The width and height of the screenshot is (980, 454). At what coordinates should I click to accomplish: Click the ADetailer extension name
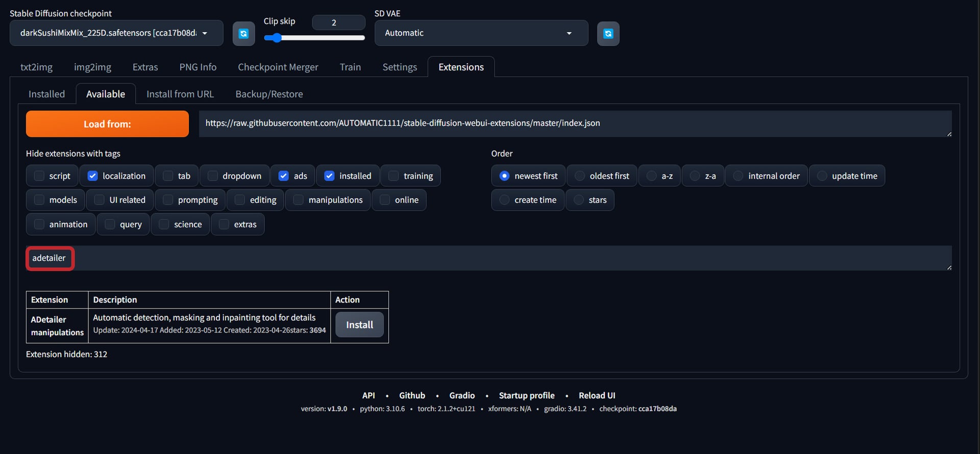(48, 320)
